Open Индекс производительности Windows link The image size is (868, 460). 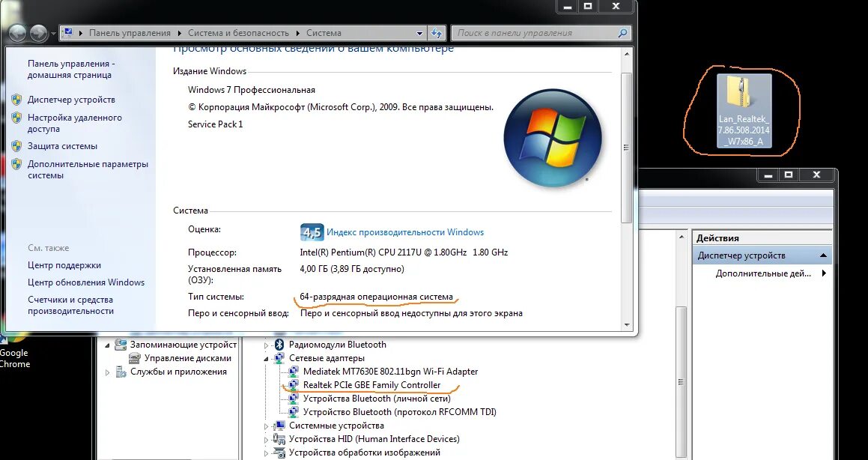[405, 232]
